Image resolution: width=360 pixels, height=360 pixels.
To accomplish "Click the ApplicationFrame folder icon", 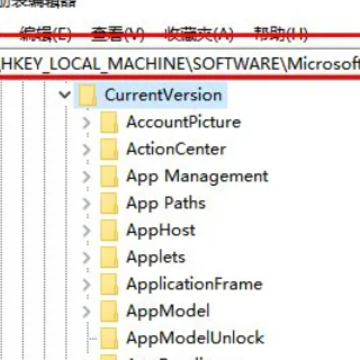I will pyautogui.click(x=109, y=284).
